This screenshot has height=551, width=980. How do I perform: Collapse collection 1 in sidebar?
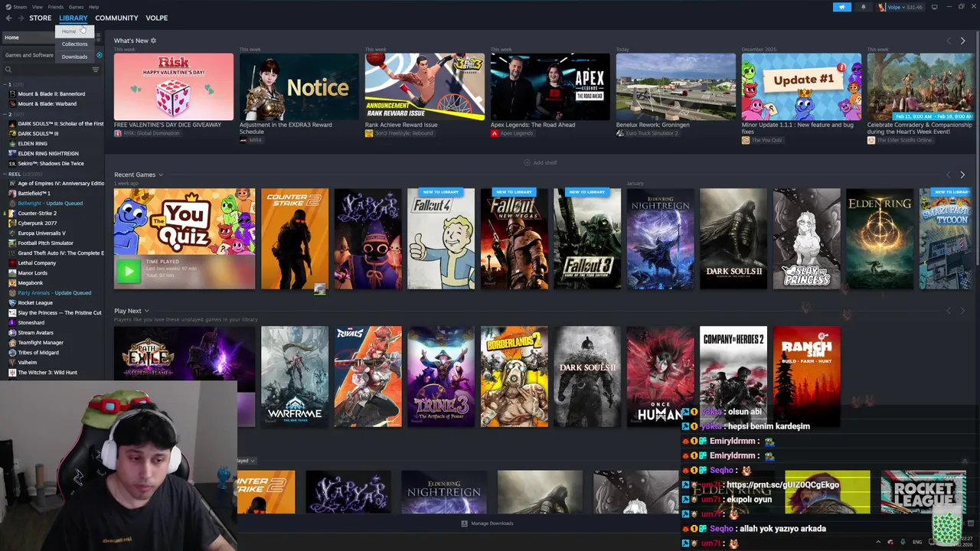pos(5,84)
